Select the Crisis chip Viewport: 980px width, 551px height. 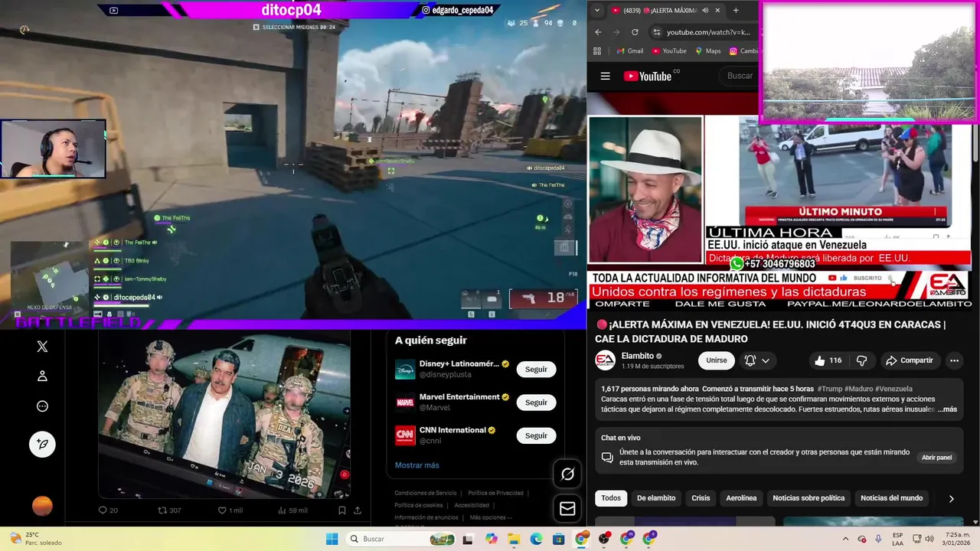pyautogui.click(x=701, y=498)
